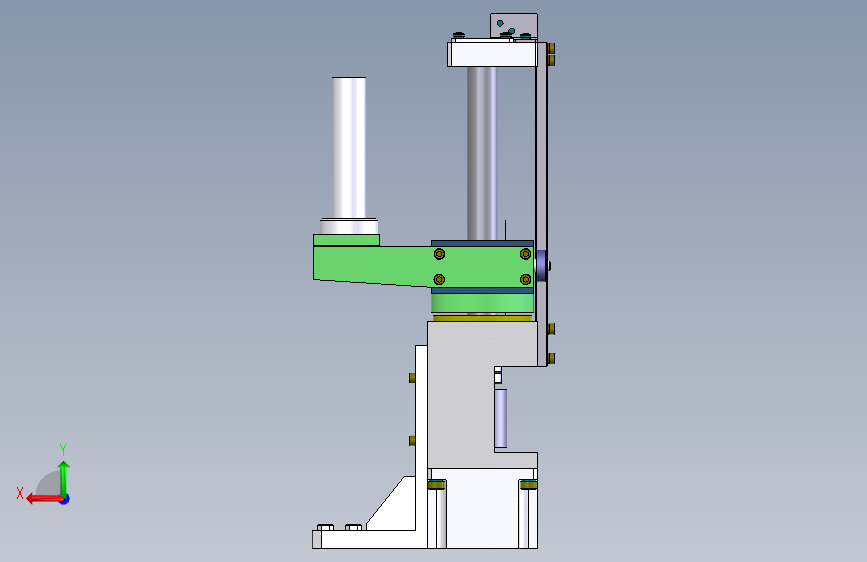Select the tall white cylinder on the arm
The image size is (867, 562).
coord(349,148)
